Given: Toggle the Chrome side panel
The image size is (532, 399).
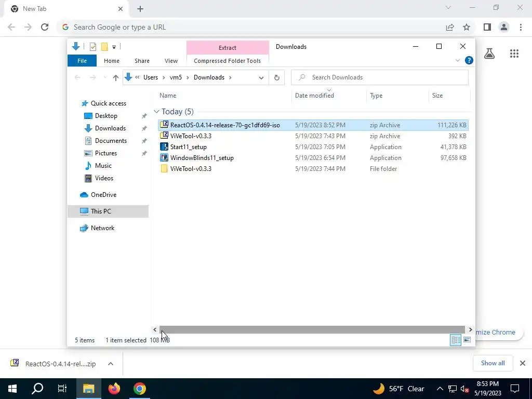Looking at the screenshot, I should (487, 27).
